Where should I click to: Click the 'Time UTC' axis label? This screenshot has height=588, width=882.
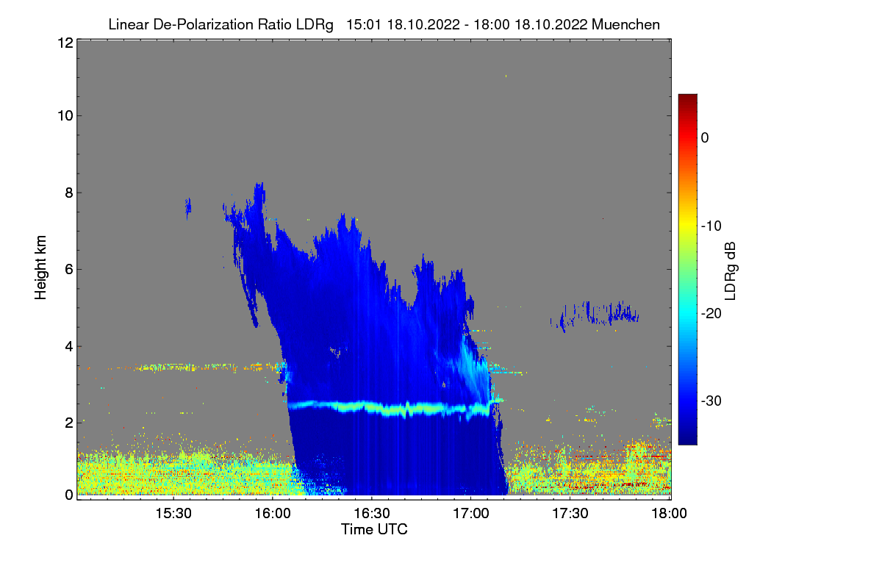374,529
